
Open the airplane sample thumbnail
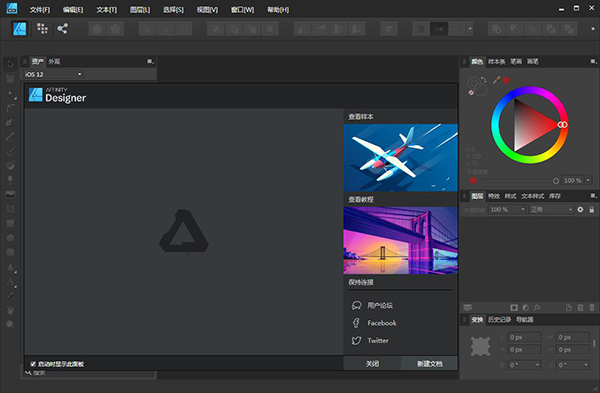(x=401, y=158)
